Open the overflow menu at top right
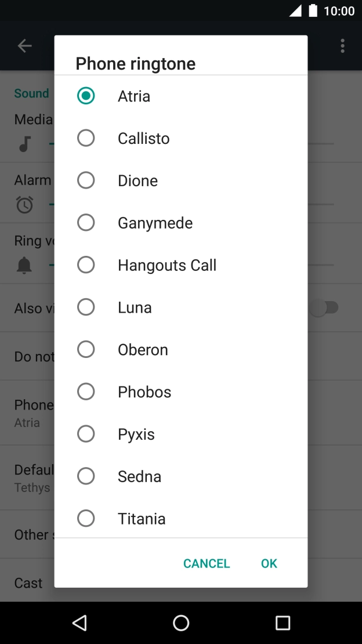Image resolution: width=362 pixels, height=644 pixels. (x=342, y=45)
